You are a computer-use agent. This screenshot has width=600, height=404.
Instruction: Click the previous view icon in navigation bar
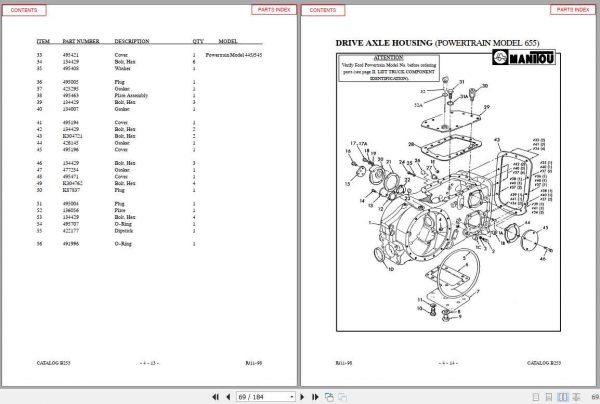329,397
